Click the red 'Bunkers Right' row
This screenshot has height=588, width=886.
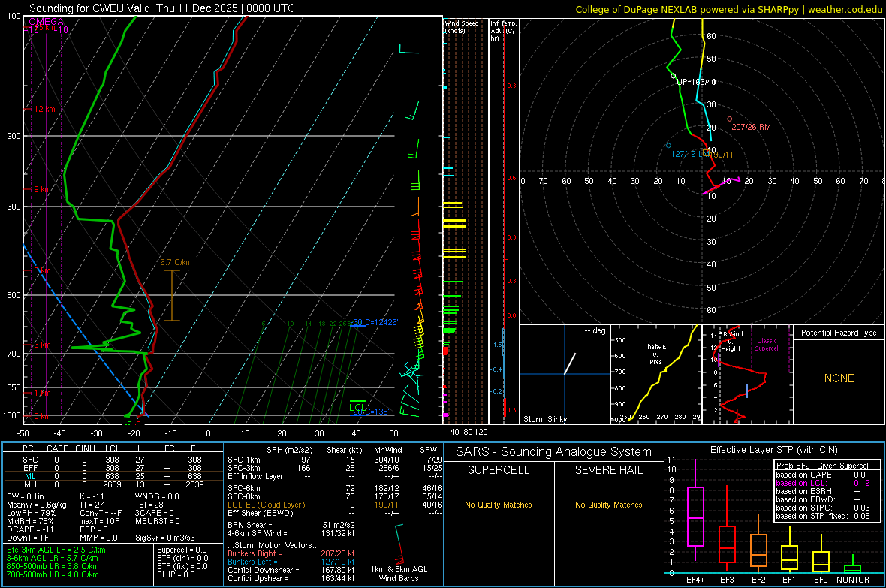tap(291, 553)
